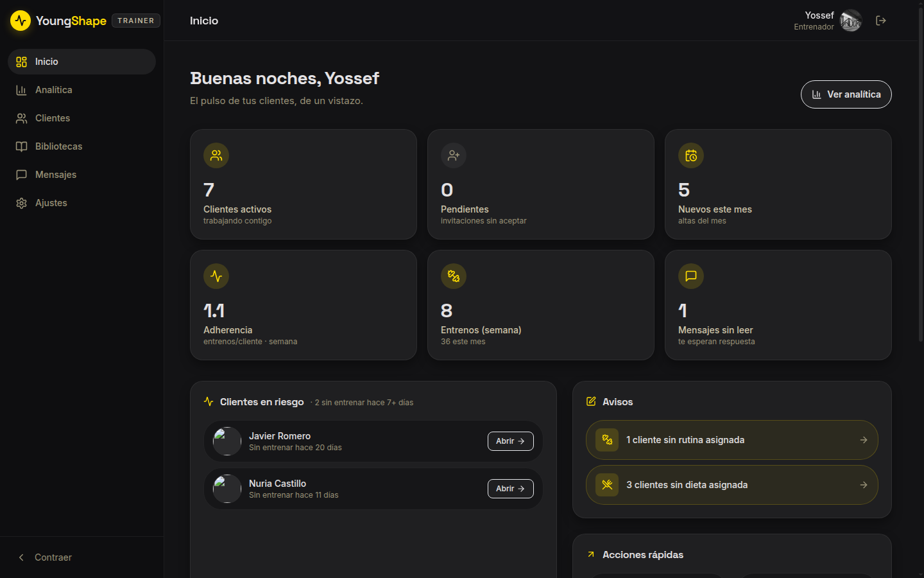The width and height of the screenshot is (924, 578).
Task: Expand the 3 clientes sin dieta asignada notice
Action: coord(732,485)
